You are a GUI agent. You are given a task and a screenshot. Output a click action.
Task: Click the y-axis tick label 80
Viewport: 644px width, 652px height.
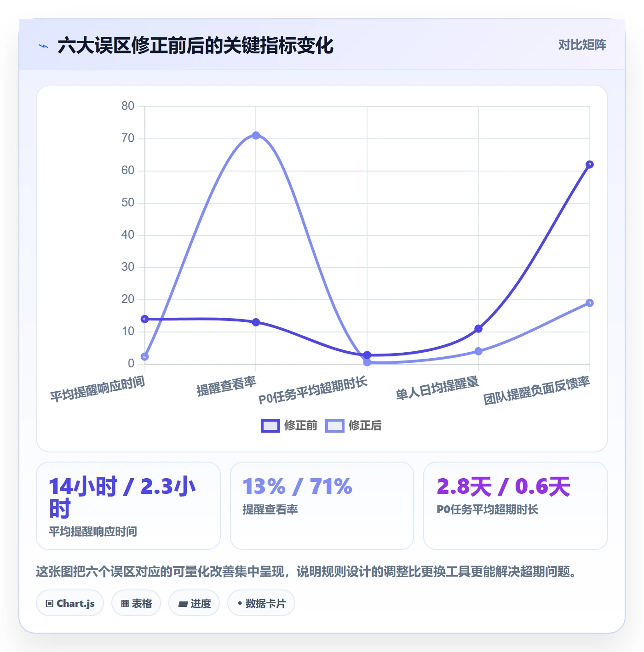(x=128, y=106)
